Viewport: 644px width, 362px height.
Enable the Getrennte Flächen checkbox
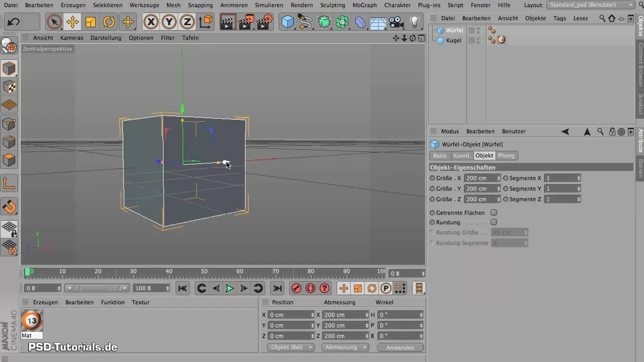click(494, 213)
